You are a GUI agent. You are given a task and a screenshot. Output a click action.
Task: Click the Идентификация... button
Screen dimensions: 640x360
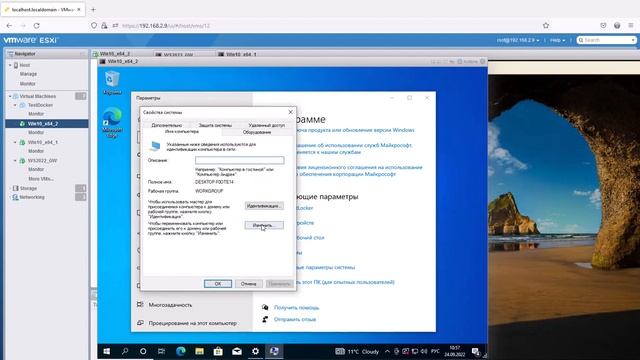coord(264,206)
